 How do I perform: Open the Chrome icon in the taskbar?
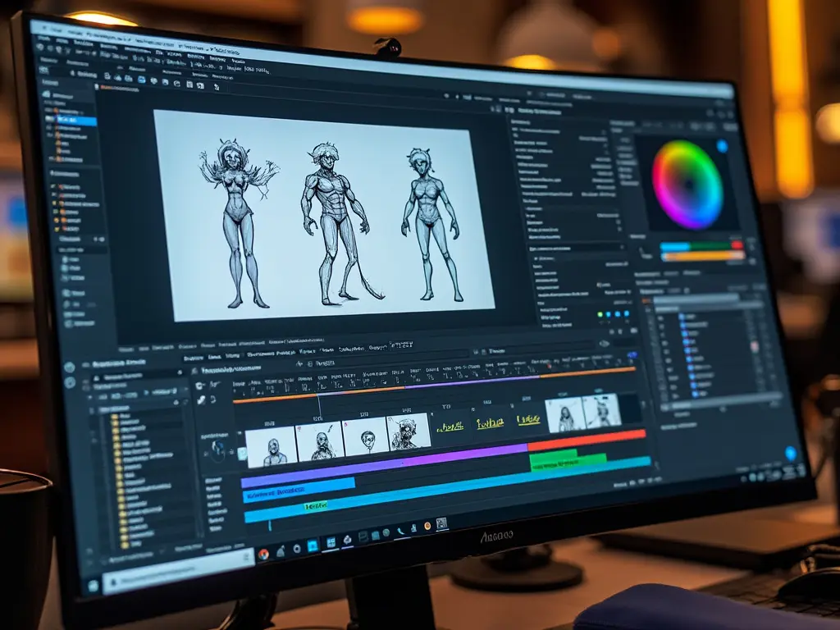pos(263,555)
